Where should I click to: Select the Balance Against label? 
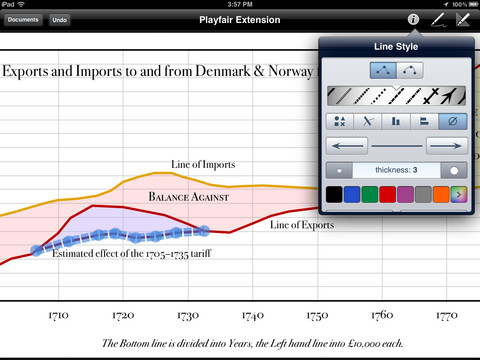pyautogui.click(x=189, y=197)
